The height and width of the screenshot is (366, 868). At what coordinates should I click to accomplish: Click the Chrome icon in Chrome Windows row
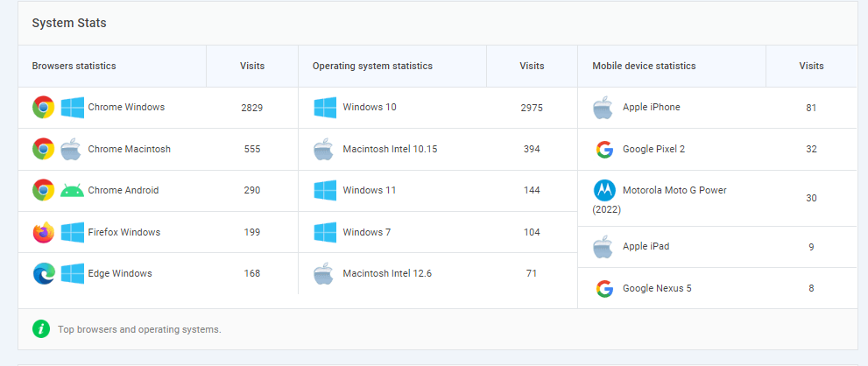pyautogui.click(x=43, y=108)
